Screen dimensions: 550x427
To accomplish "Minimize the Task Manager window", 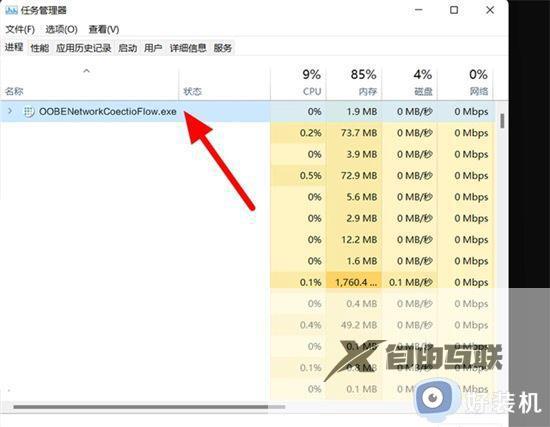I will tap(418, 10).
